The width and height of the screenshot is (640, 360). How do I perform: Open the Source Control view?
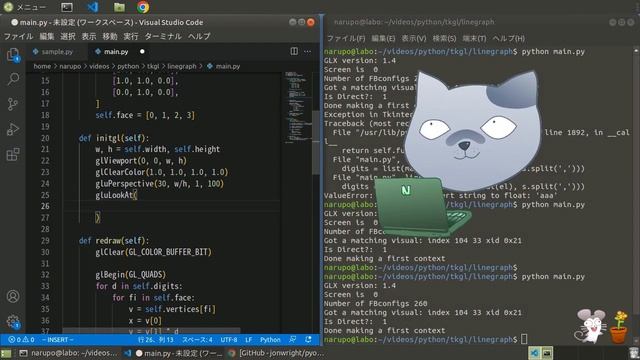(x=13, y=104)
